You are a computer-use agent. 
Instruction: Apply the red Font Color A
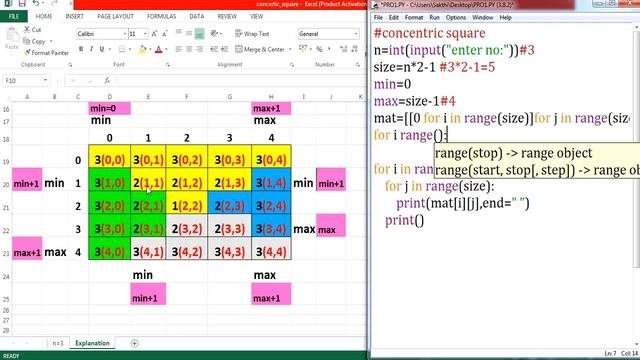click(159, 49)
